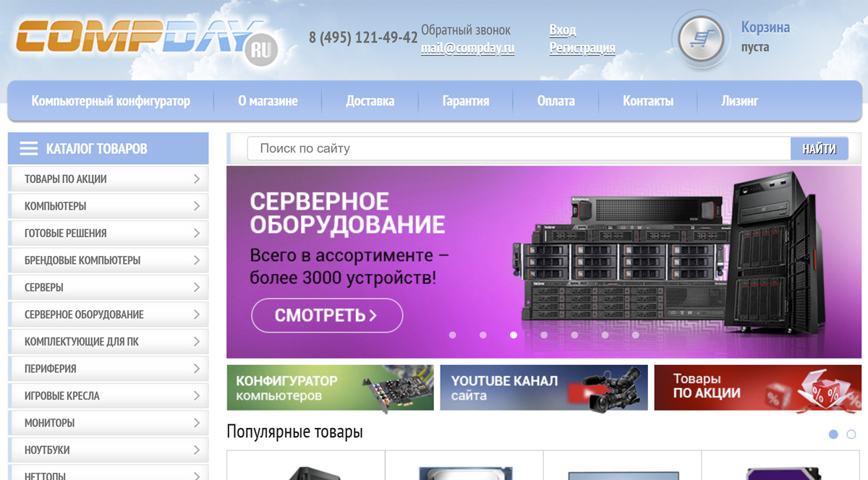Open the Конфигуратор компьютеров banner
868x480 pixels.
click(x=330, y=388)
